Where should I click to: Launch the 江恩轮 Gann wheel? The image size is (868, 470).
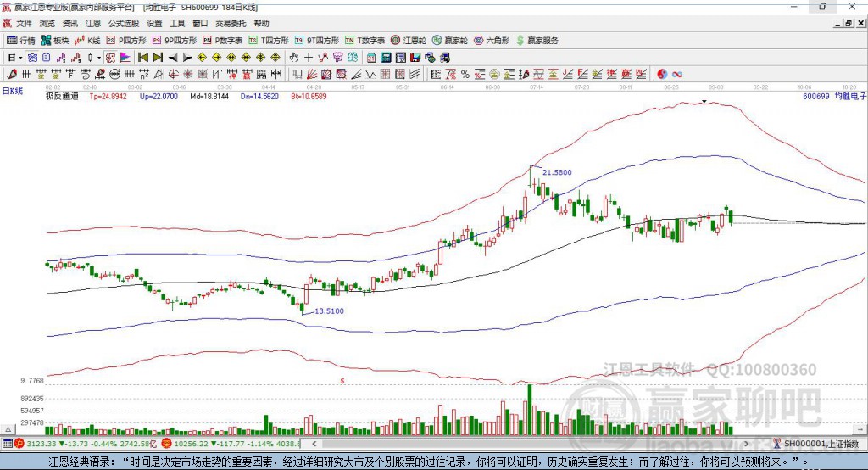point(409,41)
